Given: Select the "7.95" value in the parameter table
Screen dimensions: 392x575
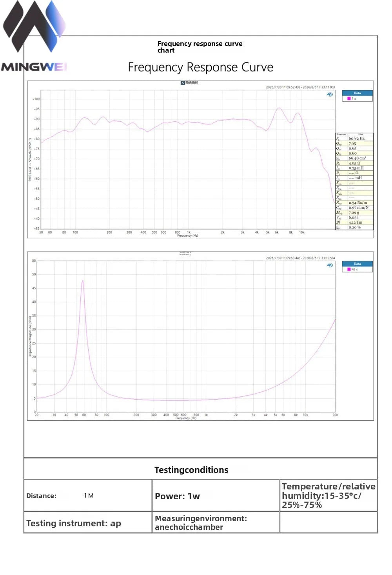Looking at the screenshot, I should tap(352, 144).
